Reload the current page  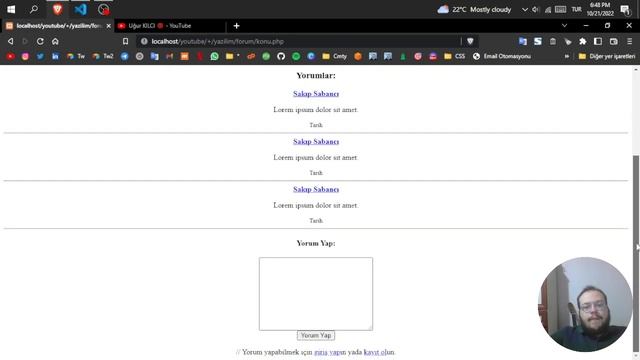point(40,41)
